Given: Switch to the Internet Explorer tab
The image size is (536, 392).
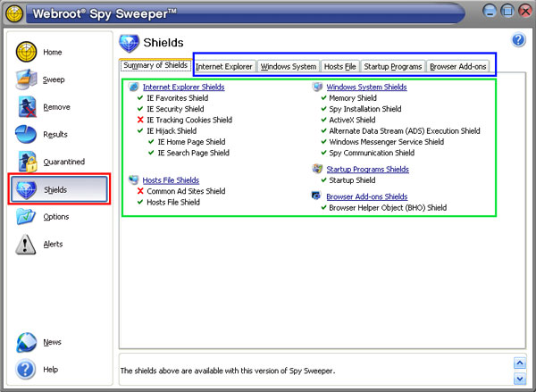Looking at the screenshot, I should (224, 66).
